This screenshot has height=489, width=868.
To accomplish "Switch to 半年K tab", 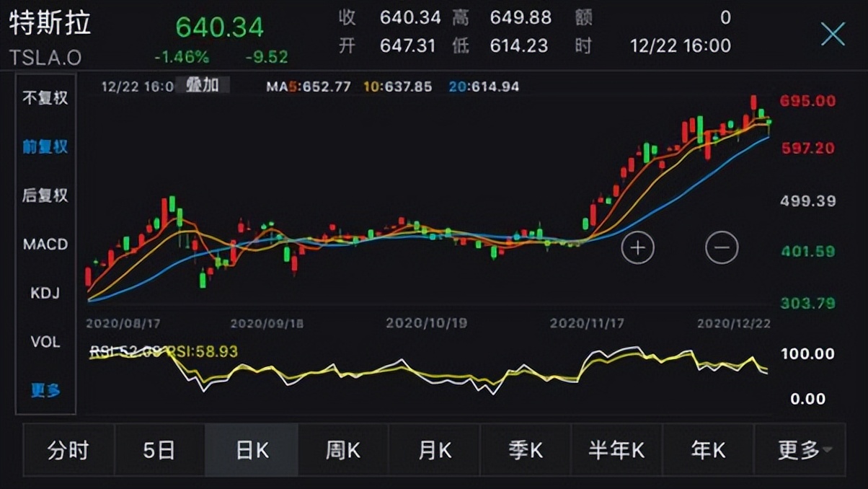I will [x=616, y=451].
